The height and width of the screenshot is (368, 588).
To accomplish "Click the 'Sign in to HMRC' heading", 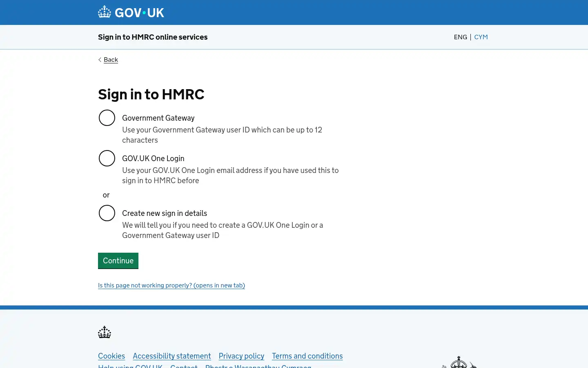I will 151,94.
